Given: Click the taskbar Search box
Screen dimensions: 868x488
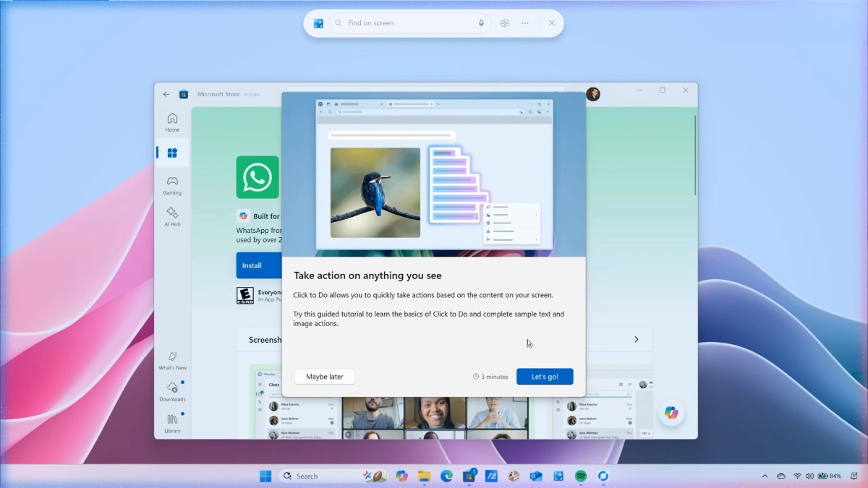Looking at the screenshot, I should coord(334,476).
